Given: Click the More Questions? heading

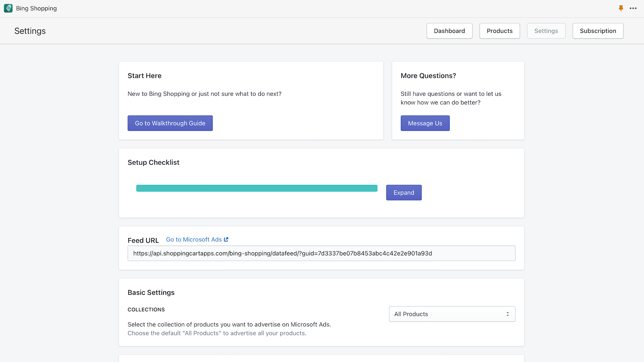Looking at the screenshot, I should click(x=428, y=76).
